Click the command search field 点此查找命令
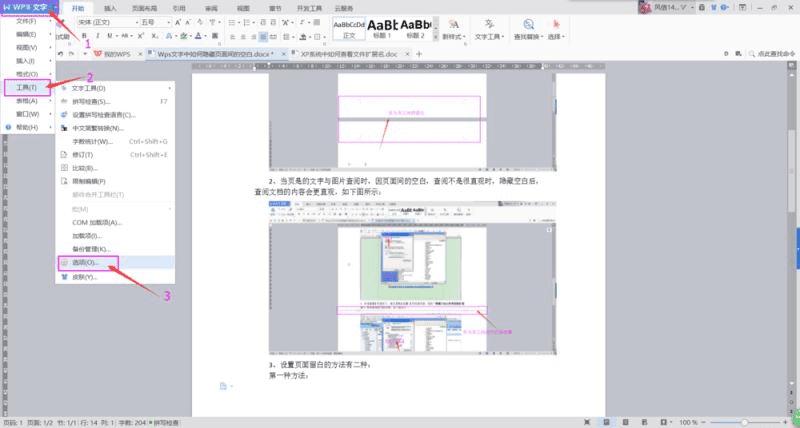The width and height of the screenshot is (800, 428). 772,54
